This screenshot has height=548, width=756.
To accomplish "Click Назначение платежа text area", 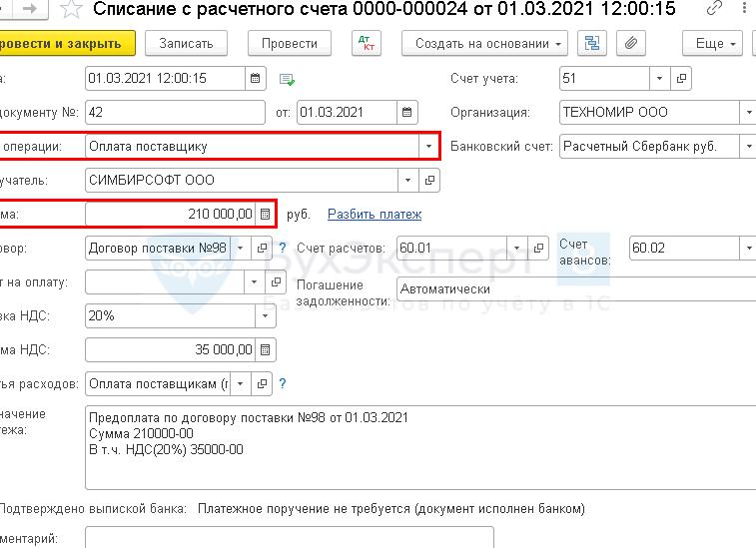I will [x=420, y=447].
